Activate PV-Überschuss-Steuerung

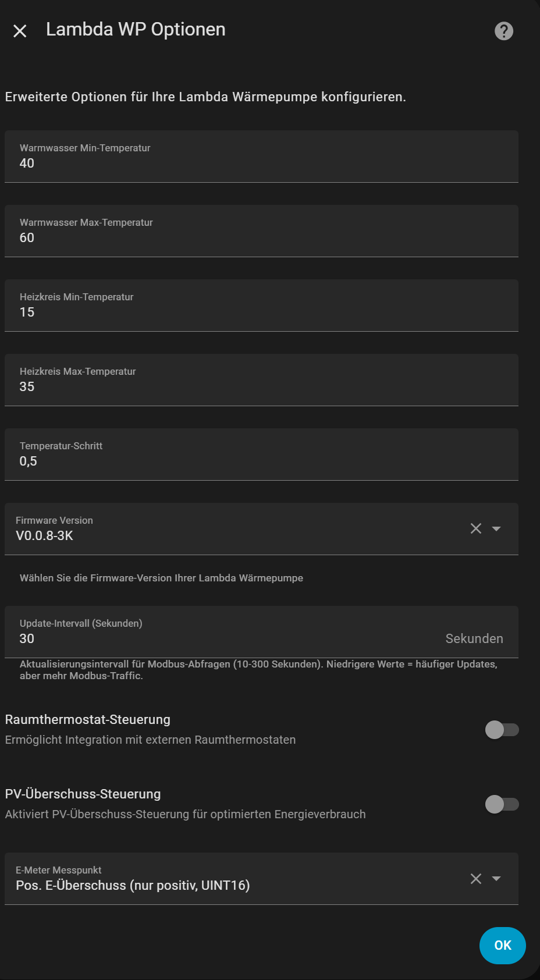(x=502, y=804)
